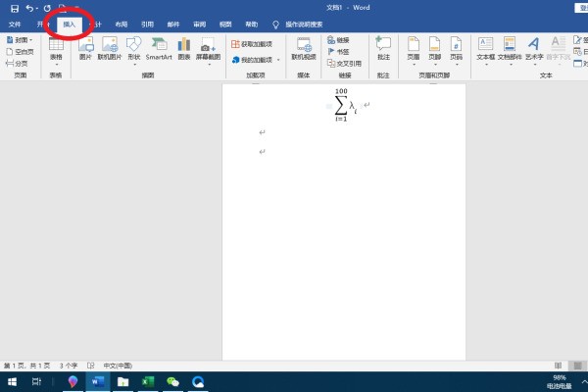Open the 艺术字 WordArt dropdown
Image resolution: width=588 pixels, height=392 pixels.
click(533, 49)
